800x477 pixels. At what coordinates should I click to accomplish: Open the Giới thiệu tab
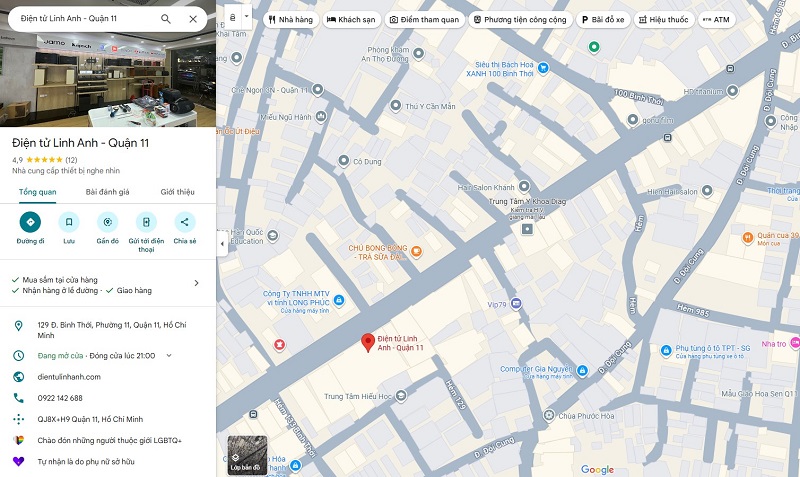178,192
